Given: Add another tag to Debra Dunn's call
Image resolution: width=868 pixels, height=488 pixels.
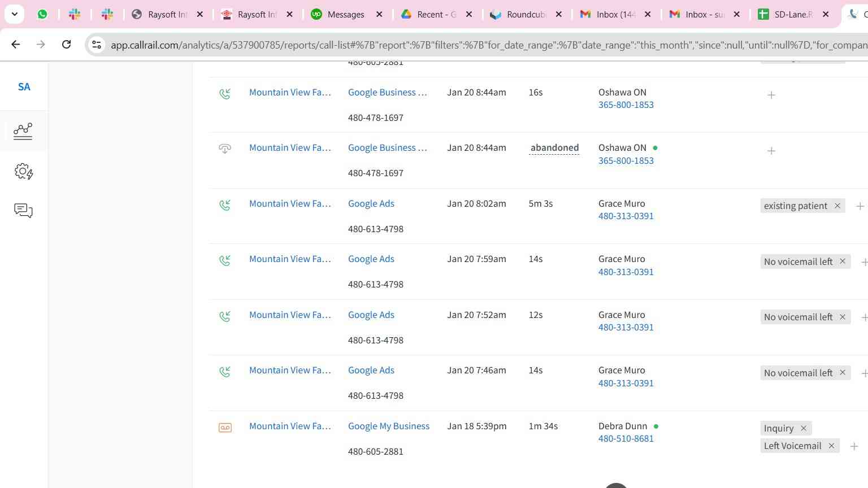Looking at the screenshot, I should click(x=854, y=446).
